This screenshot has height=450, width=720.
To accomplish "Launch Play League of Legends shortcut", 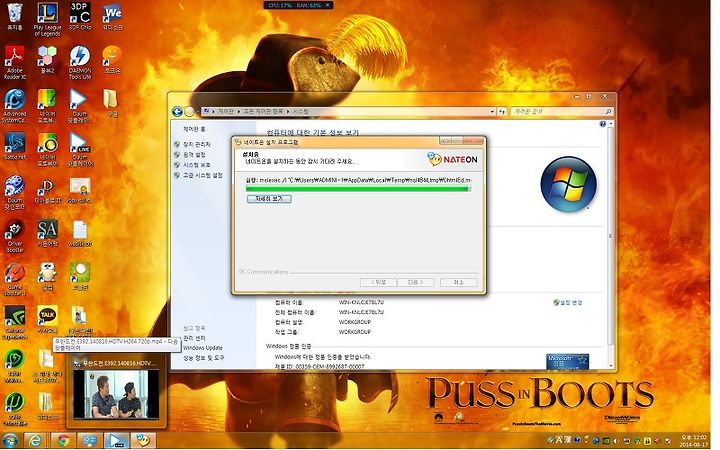I will coord(47,19).
